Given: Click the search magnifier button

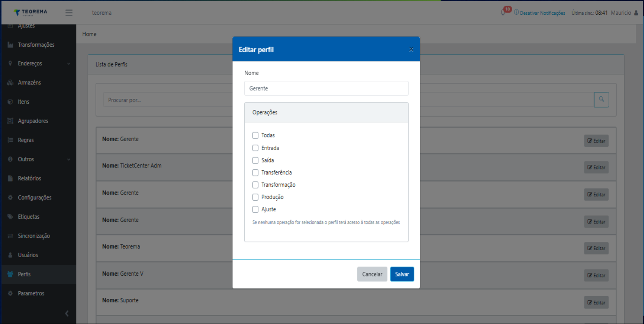Looking at the screenshot, I should (601, 100).
